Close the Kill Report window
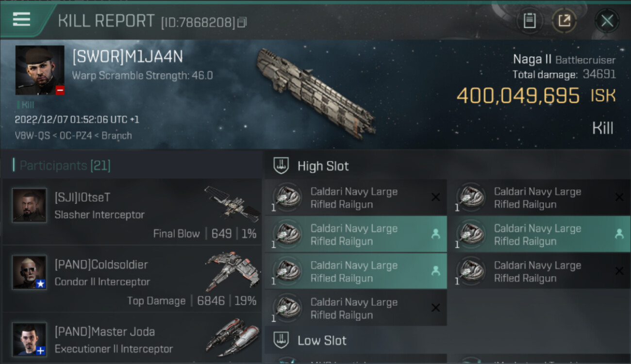Image resolution: width=631 pixels, height=364 pixels. [x=607, y=21]
